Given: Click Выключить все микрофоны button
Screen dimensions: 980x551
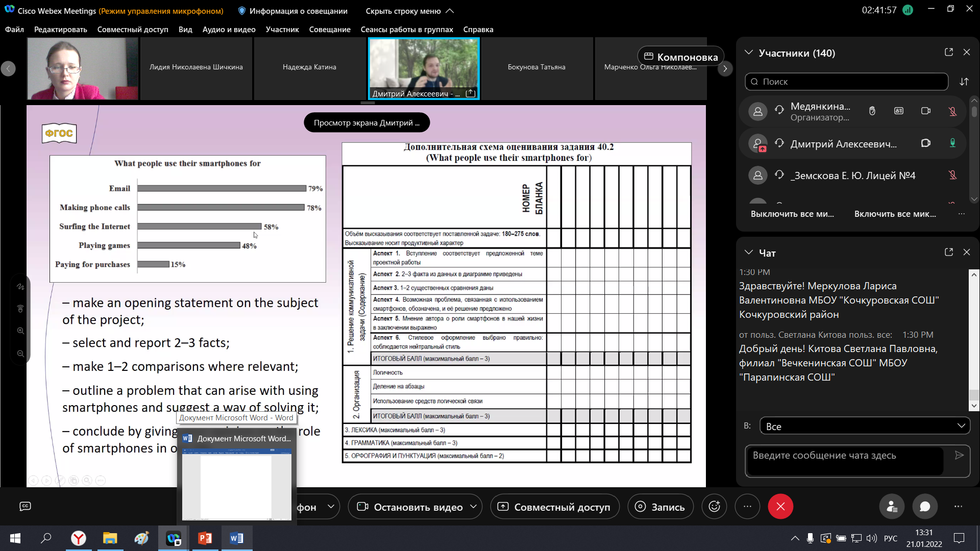Looking at the screenshot, I should [792, 214].
